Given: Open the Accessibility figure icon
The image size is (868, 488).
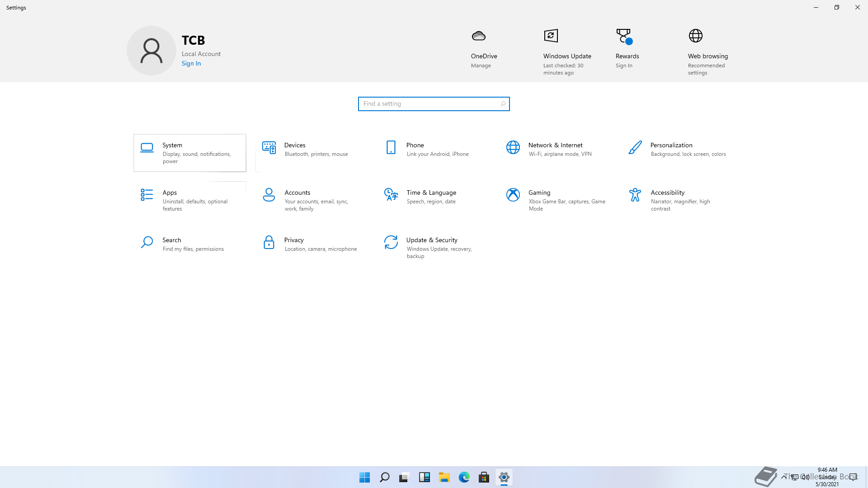Looking at the screenshot, I should click(x=635, y=195).
